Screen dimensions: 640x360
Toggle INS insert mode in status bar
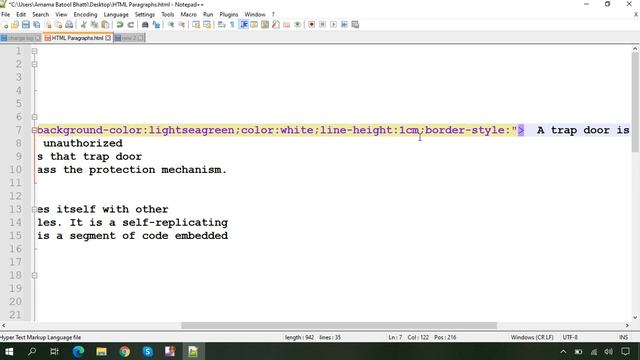coord(623,337)
